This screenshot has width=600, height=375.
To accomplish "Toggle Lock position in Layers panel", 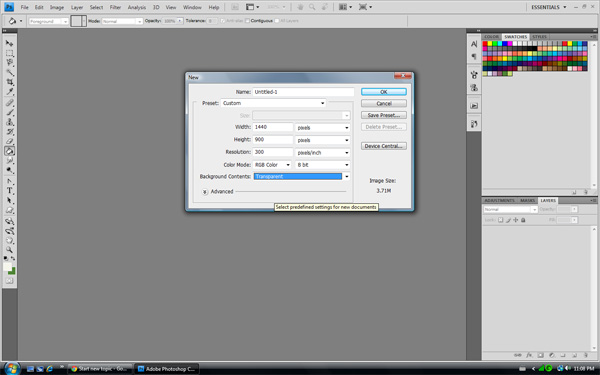I will coord(516,220).
